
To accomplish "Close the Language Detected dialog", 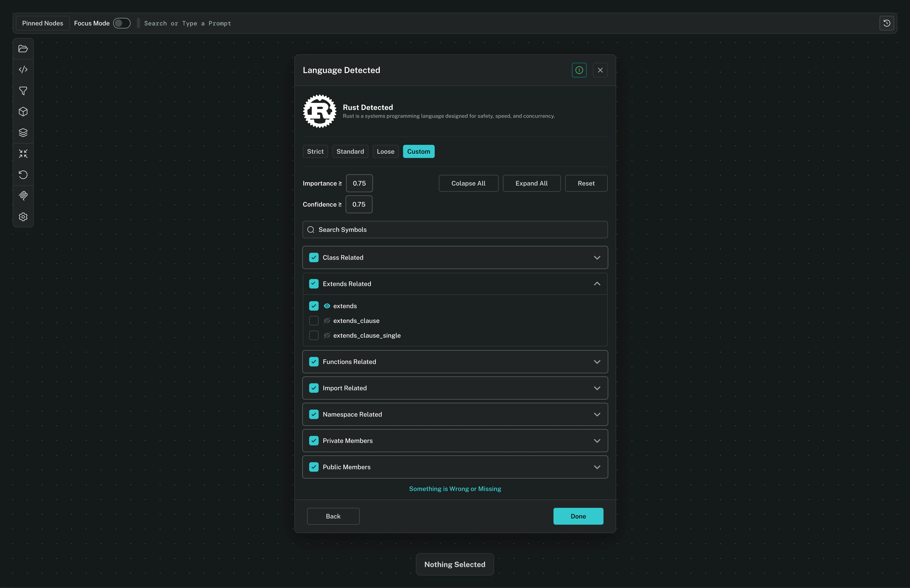I will 600,70.
